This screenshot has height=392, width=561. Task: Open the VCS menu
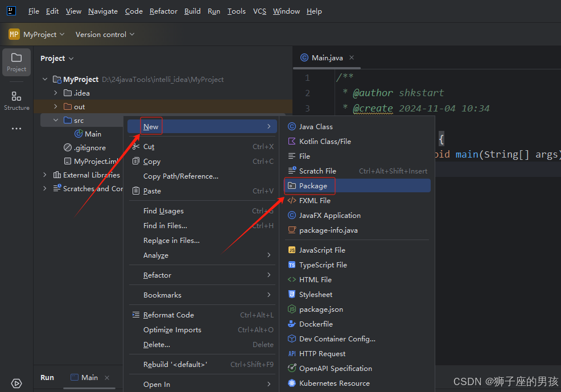point(260,11)
